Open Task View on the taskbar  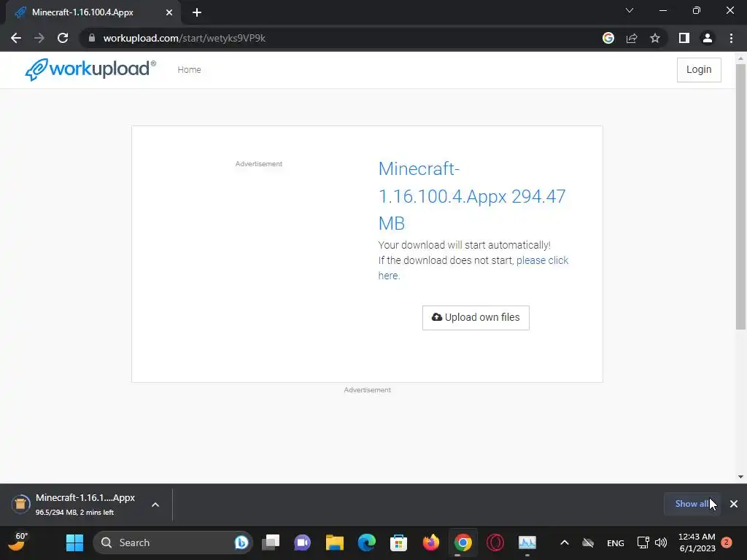271,542
